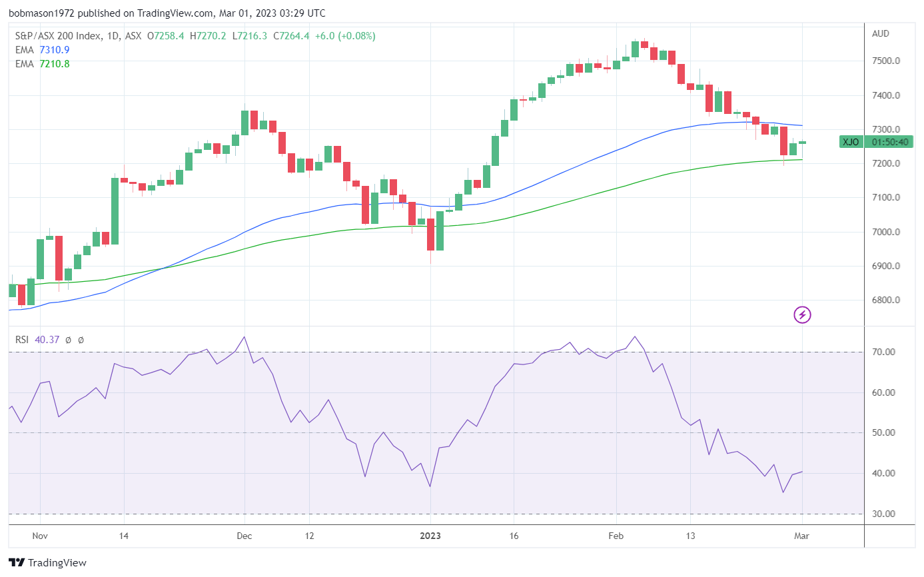The image size is (924, 577).
Task: Click the Dec date axis label
Action: tap(244, 536)
